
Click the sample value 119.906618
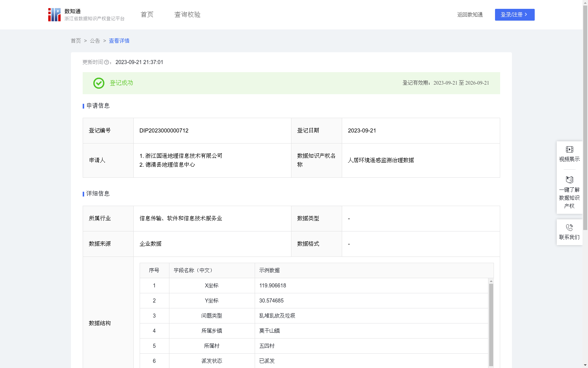tap(273, 286)
